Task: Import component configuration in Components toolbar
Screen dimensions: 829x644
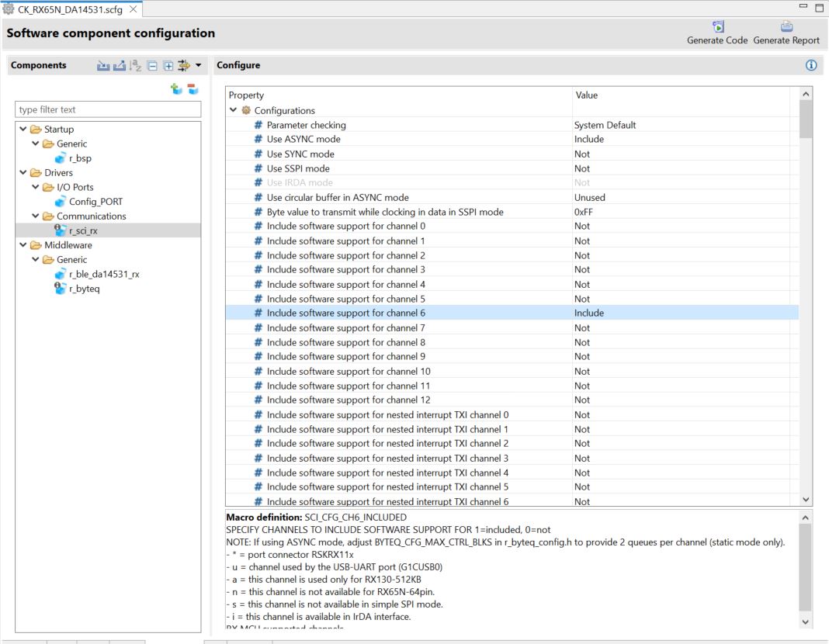Action: (103, 65)
